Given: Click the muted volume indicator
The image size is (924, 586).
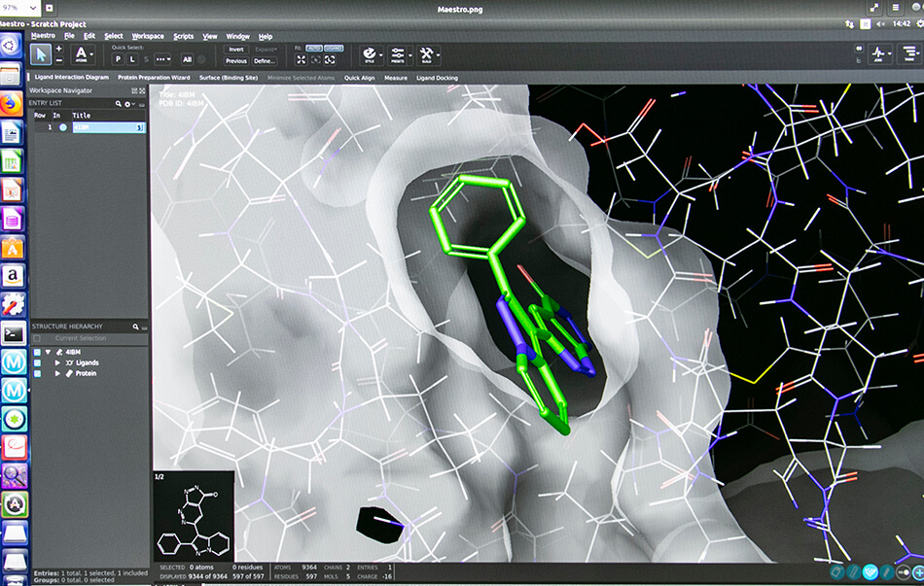Looking at the screenshot, I should click(x=881, y=24).
